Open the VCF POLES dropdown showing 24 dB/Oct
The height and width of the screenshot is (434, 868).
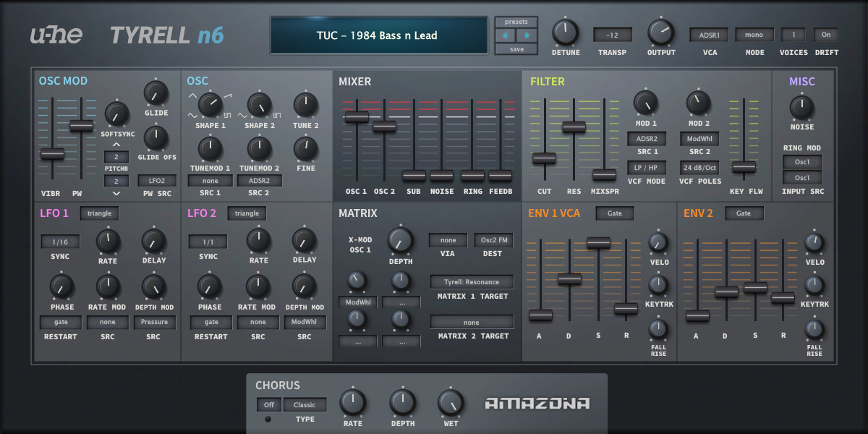(x=699, y=167)
